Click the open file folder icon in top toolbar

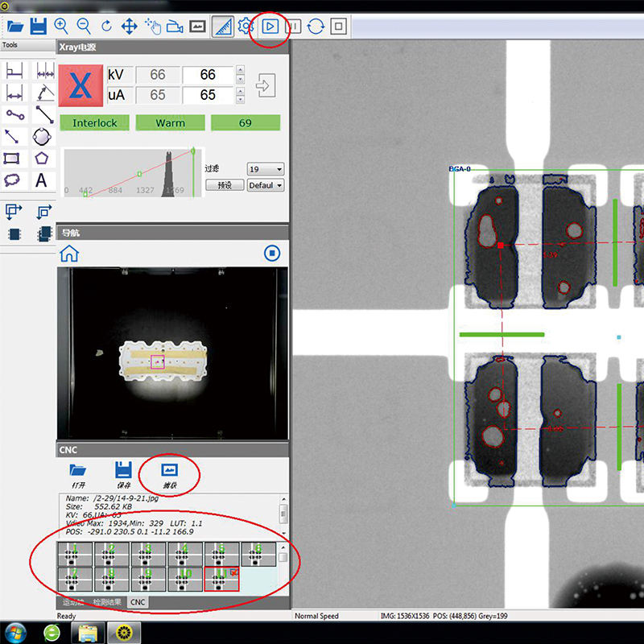tap(15, 27)
